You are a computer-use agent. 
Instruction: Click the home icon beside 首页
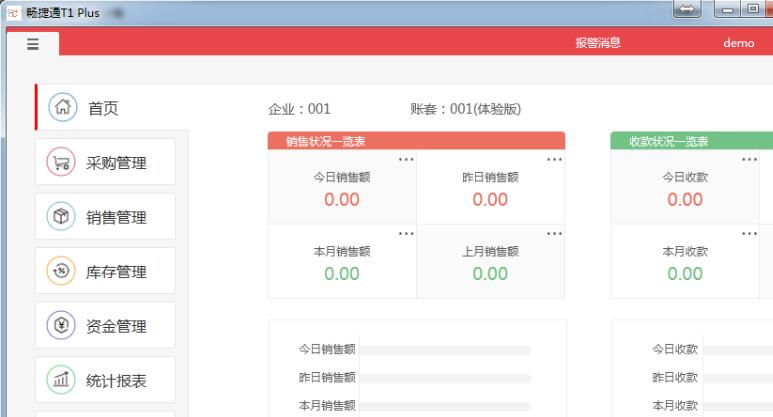click(62, 108)
